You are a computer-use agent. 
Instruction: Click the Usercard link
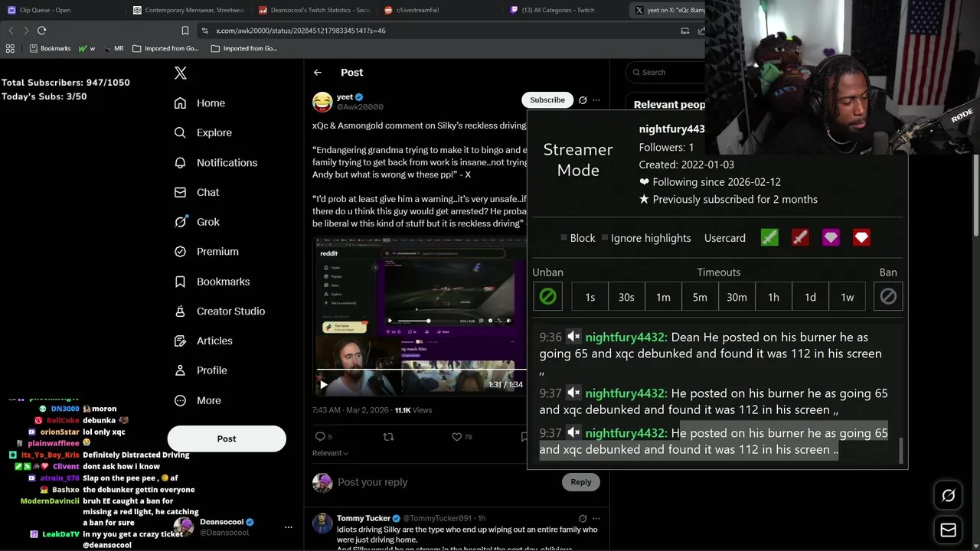pyautogui.click(x=725, y=238)
